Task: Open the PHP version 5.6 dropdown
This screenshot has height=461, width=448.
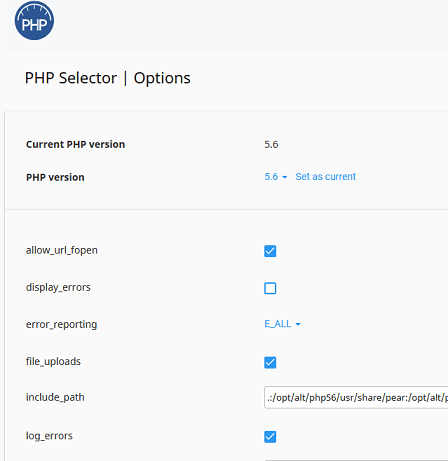Action: click(x=276, y=177)
